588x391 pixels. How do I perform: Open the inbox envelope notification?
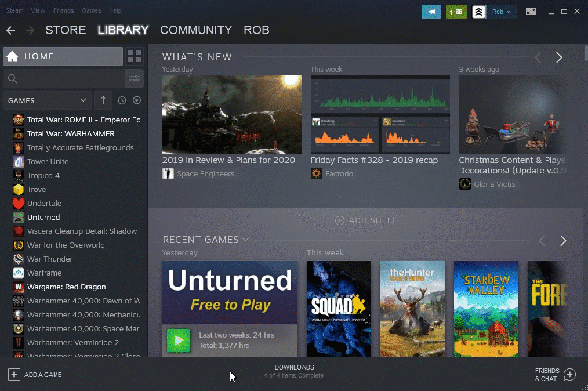pos(456,12)
